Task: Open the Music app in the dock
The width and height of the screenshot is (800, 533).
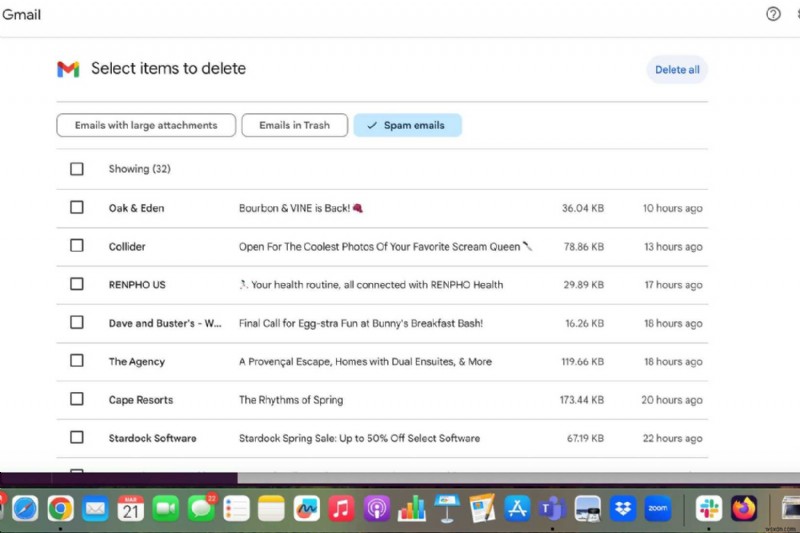Action: pos(341,509)
